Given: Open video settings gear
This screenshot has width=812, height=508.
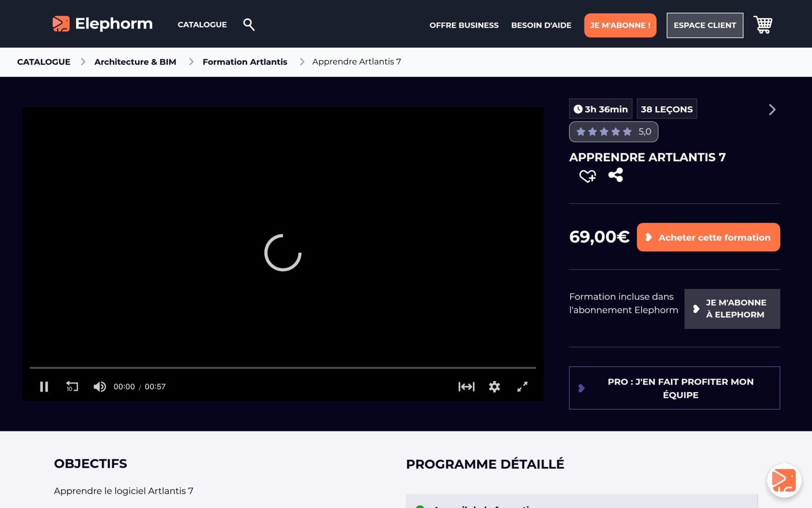Looking at the screenshot, I should pyautogui.click(x=494, y=387).
